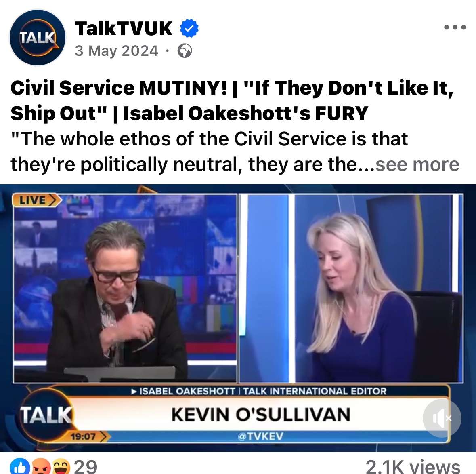Click the right panel showing Isabel Oakeshott
This screenshot has height=474, width=476.
351,288
